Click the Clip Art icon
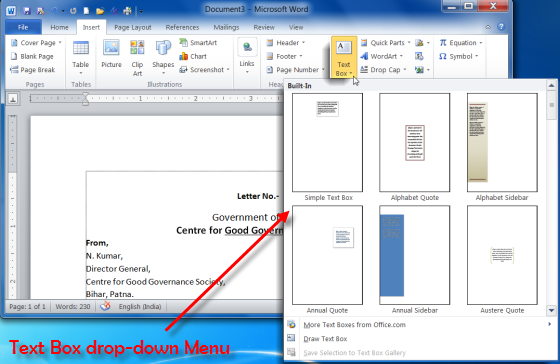 [x=137, y=58]
